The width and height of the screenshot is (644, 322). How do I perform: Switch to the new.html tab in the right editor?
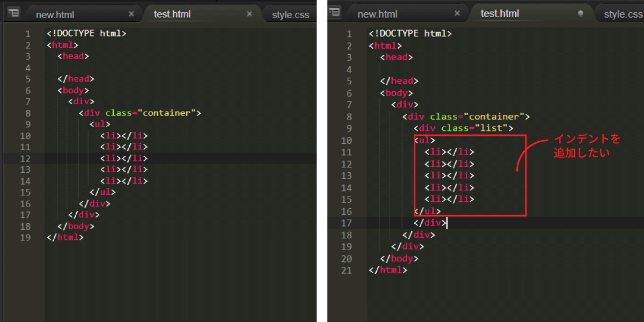tap(377, 14)
